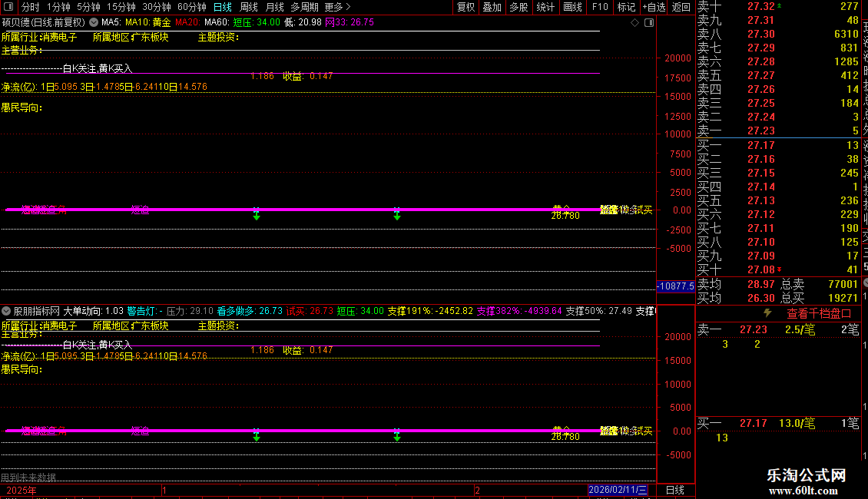Switch to the 1分钟 period
This screenshot has width=868, height=499.
click(58, 7)
